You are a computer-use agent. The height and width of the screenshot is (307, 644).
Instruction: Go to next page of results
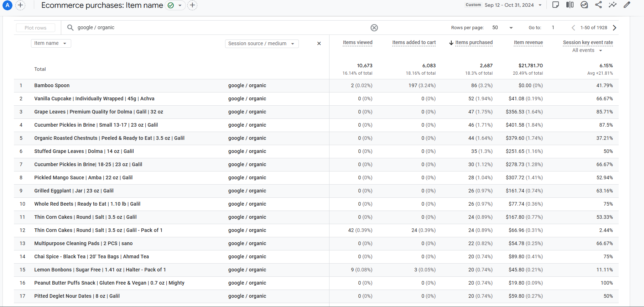click(x=614, y=28)
